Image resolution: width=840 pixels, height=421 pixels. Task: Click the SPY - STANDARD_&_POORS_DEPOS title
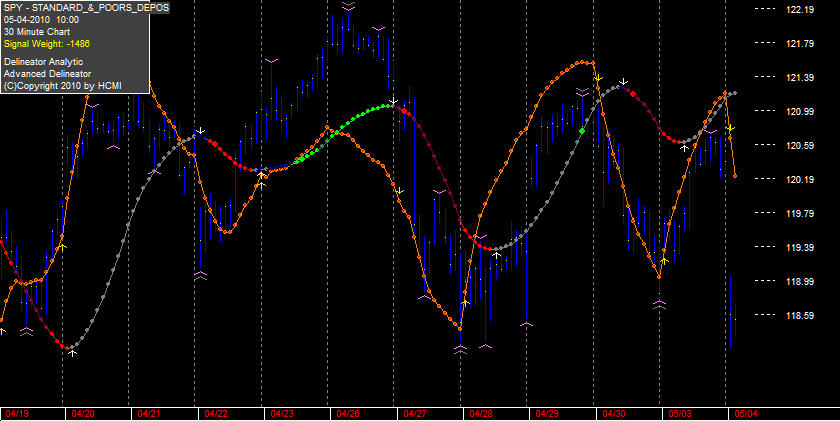86,7
